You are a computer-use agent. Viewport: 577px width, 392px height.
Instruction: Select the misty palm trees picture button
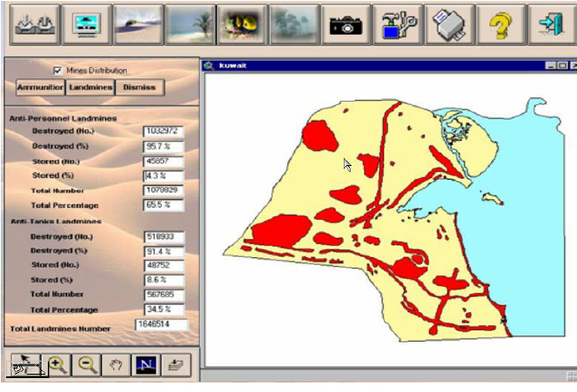coord(294,24)
